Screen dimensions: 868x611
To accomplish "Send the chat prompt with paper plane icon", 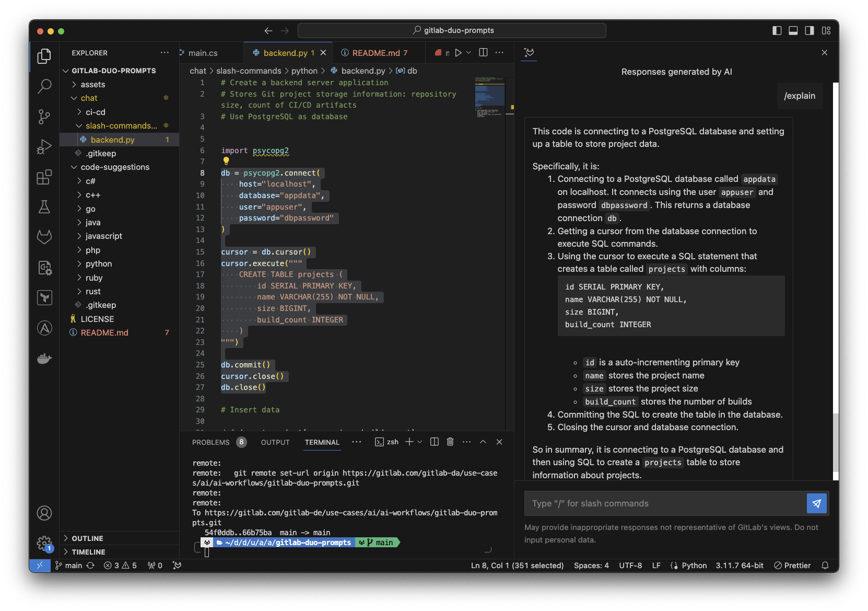I will (x=816, y=503).
